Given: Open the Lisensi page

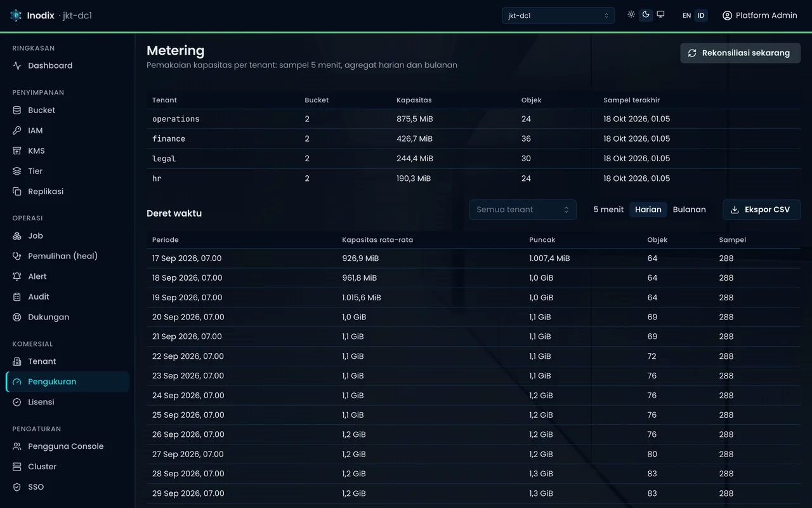Looking at the screenshot, I should [67, 402].
